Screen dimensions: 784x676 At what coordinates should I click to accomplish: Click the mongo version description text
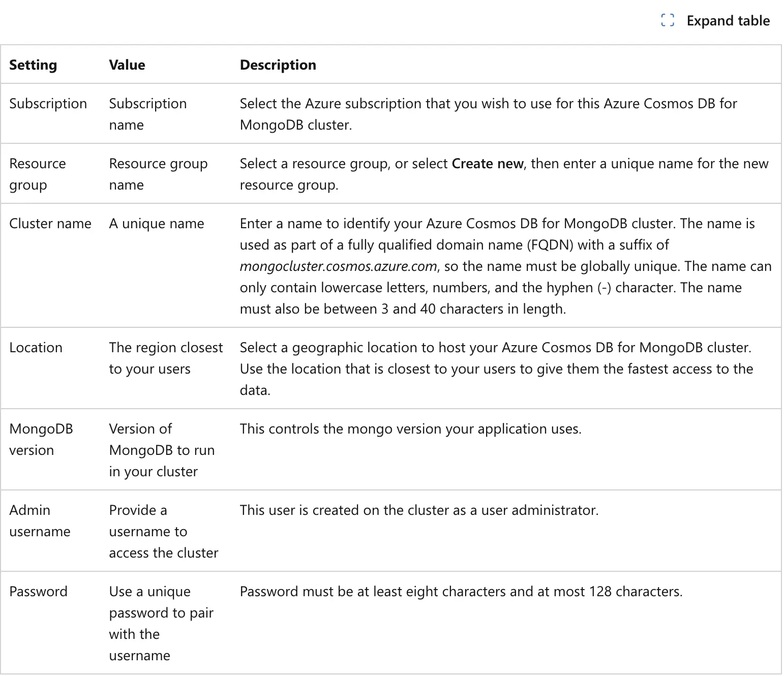point(410,429)
